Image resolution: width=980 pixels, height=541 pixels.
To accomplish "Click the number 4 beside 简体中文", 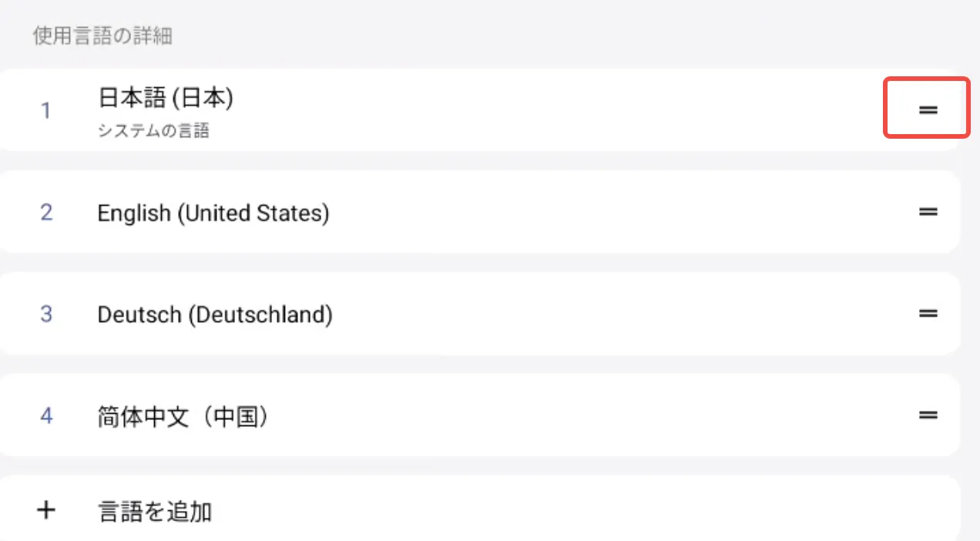I will tap(46, 416).
